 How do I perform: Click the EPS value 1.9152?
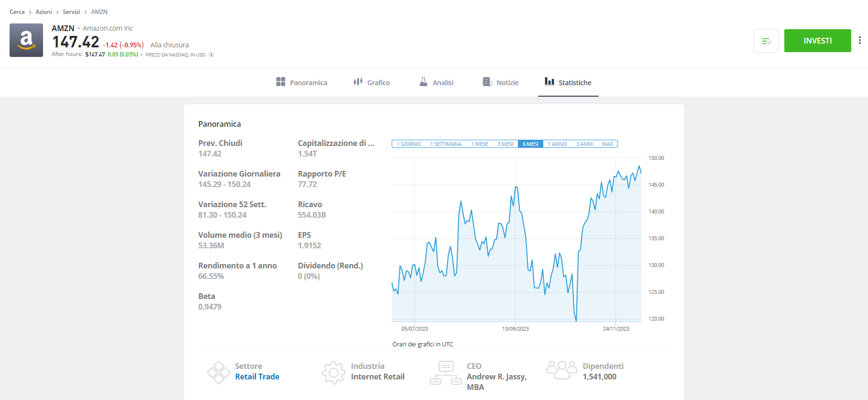tap(309, 245)
